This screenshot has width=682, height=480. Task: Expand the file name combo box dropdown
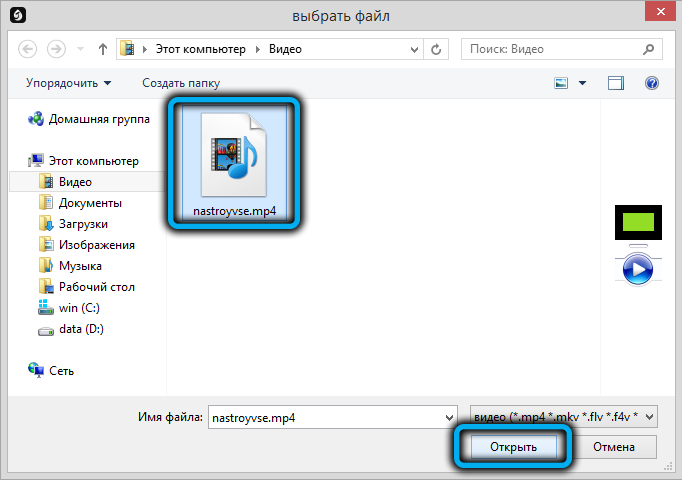(450, 417)
